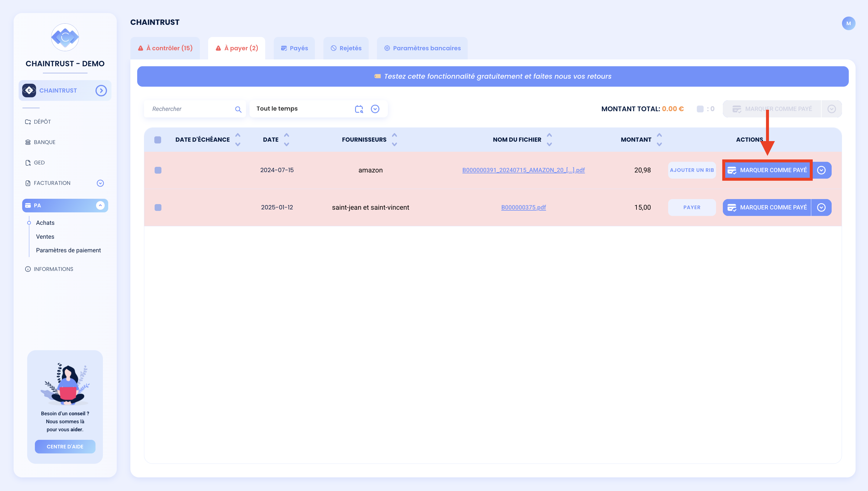Click the Banque sidebar icon

pyautogui.click(x=28, y=142)
